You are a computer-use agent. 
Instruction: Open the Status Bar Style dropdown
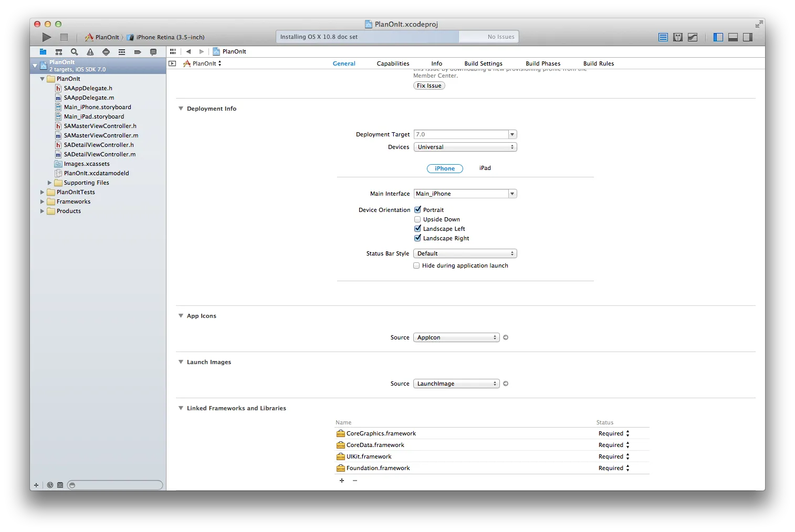[465, 253]
